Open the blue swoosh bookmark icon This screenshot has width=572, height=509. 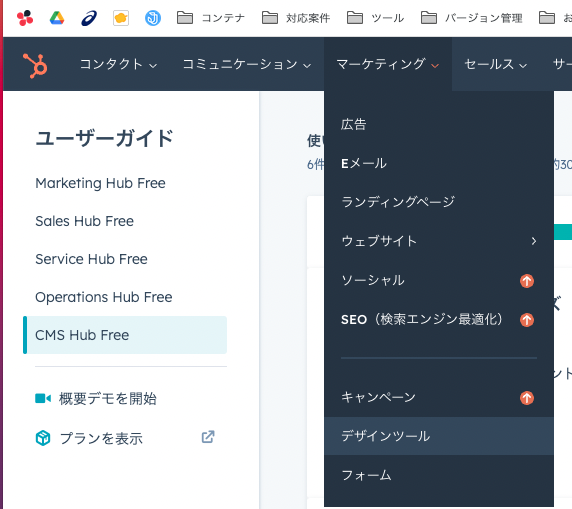coord(89,18)
